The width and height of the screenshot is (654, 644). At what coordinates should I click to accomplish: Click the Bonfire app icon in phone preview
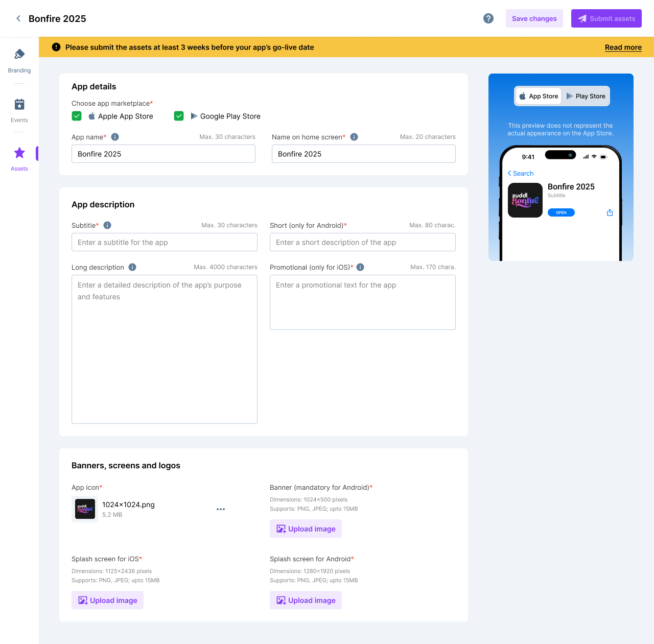525,200
